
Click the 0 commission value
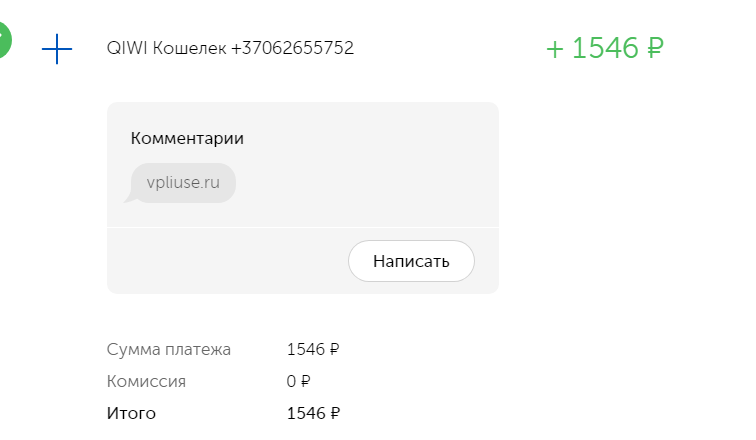(291, 382)
